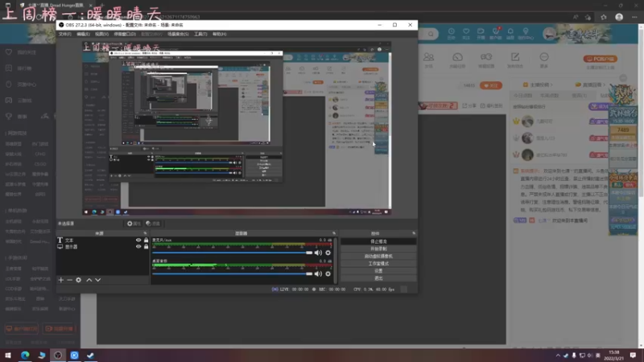
Task: Click 属性 properties button above sources
Action: pos(134,224)
